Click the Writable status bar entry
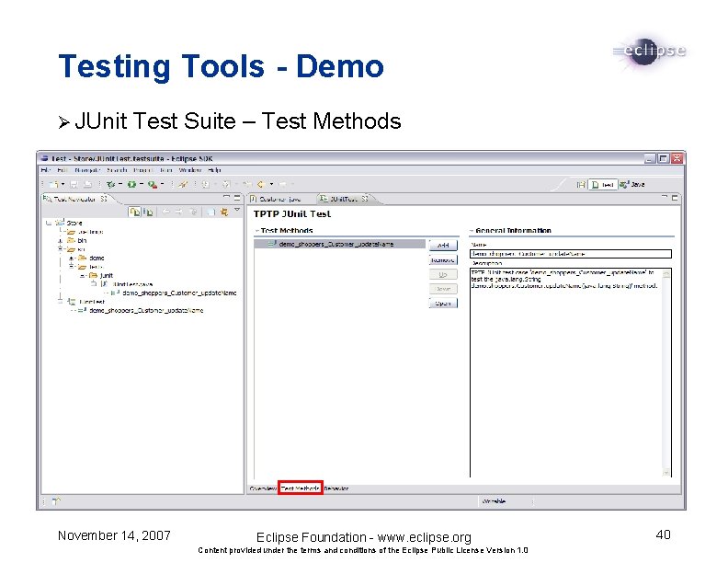Image resolution: width=728 pixels, height=563 pixels. coord(494,501)
